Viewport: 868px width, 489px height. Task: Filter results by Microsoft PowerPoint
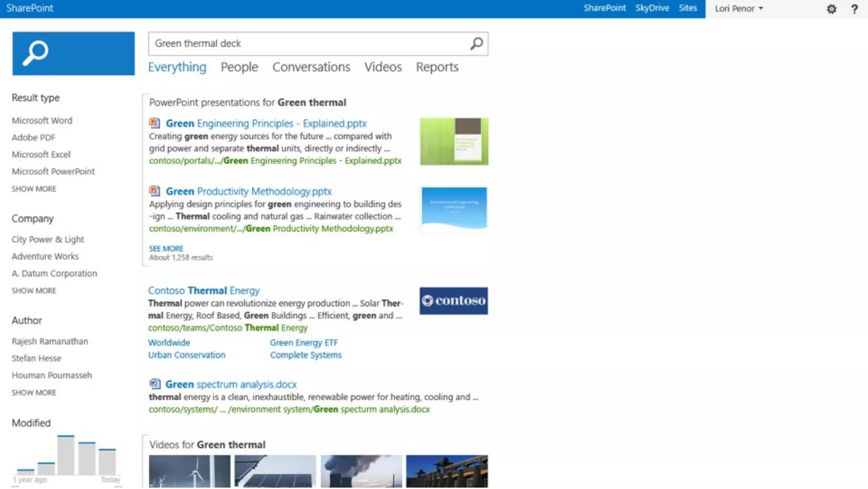(53, 171)
